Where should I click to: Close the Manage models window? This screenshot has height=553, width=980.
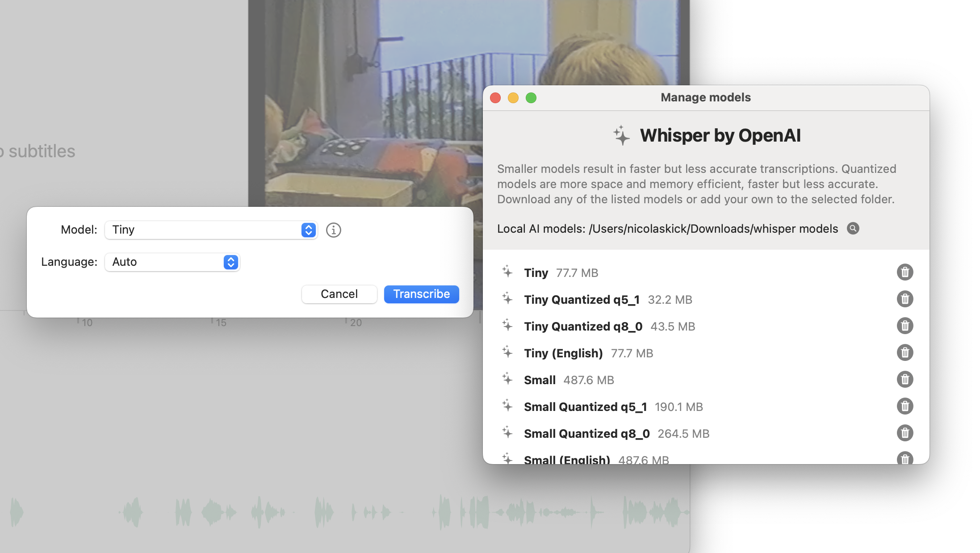[x=495, y=98]
